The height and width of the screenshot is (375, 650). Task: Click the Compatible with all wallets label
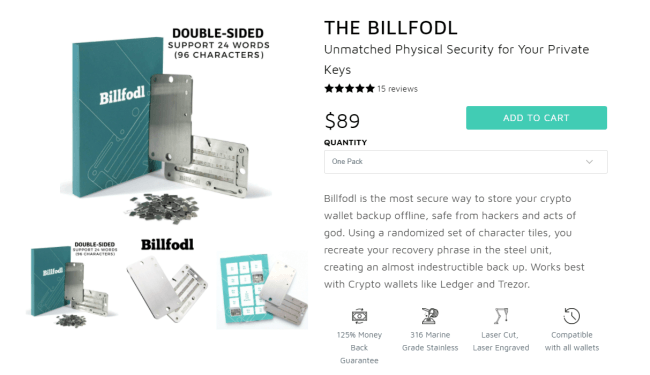tap(572, 341)
